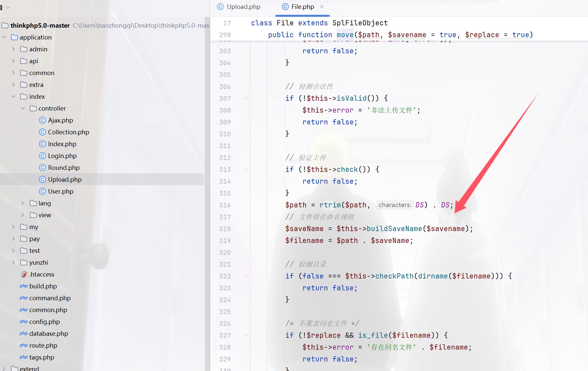
Task: Fold the if block at line 313
Action: (246, 169)
